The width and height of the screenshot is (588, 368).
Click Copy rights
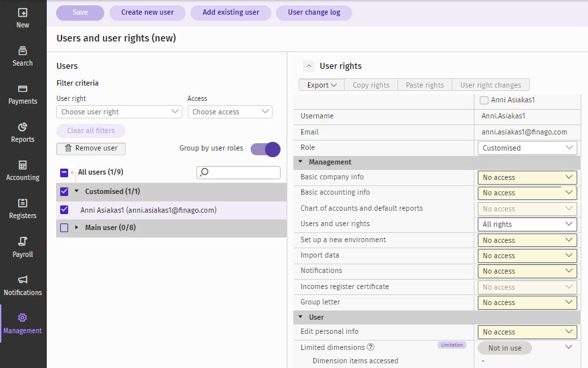[371, 85]
